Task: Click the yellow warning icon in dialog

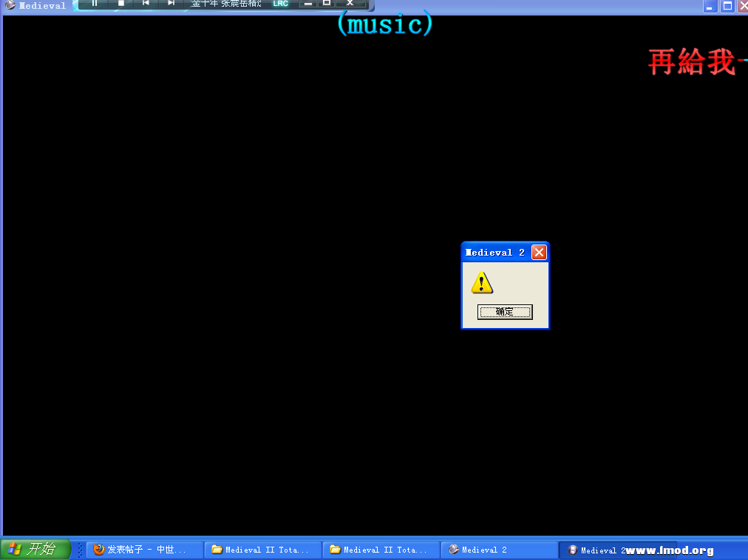Action: click(482, 282)
